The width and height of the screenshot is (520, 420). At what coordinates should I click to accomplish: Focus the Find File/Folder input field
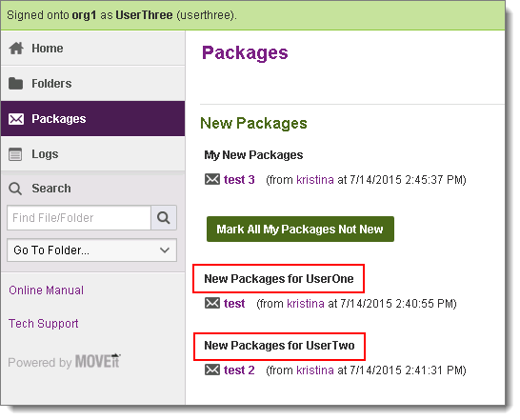pos(79,218)
